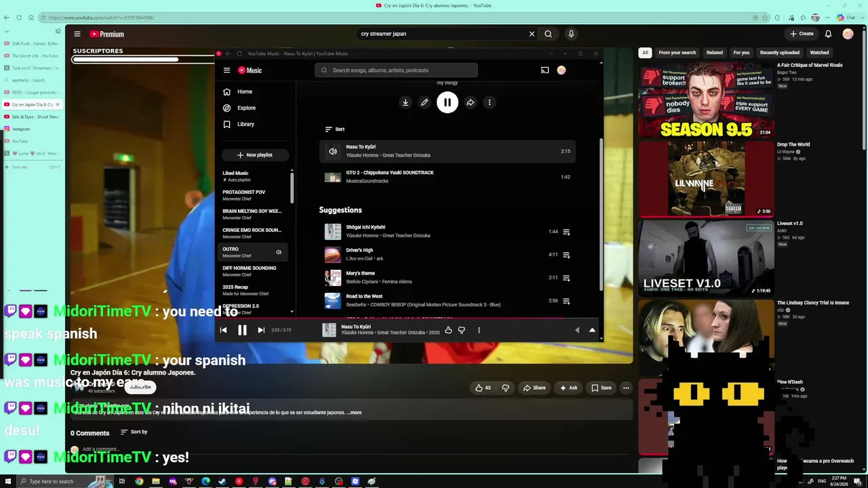Focus the YouTube Music search field
This screenshot has width=868, height=488.
(396, 70)
